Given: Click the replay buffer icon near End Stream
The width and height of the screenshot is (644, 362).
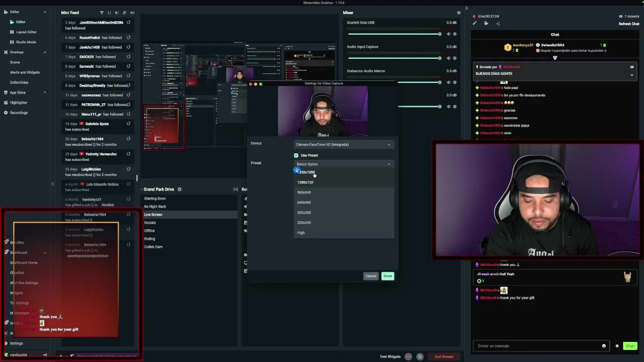Looking at the screenshot, I should pos(420,356).
